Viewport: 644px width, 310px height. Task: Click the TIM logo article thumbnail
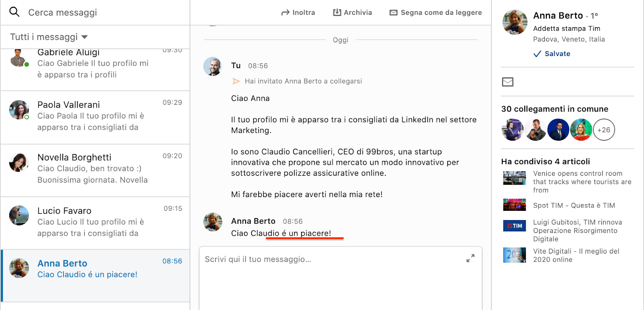(514, 226)
